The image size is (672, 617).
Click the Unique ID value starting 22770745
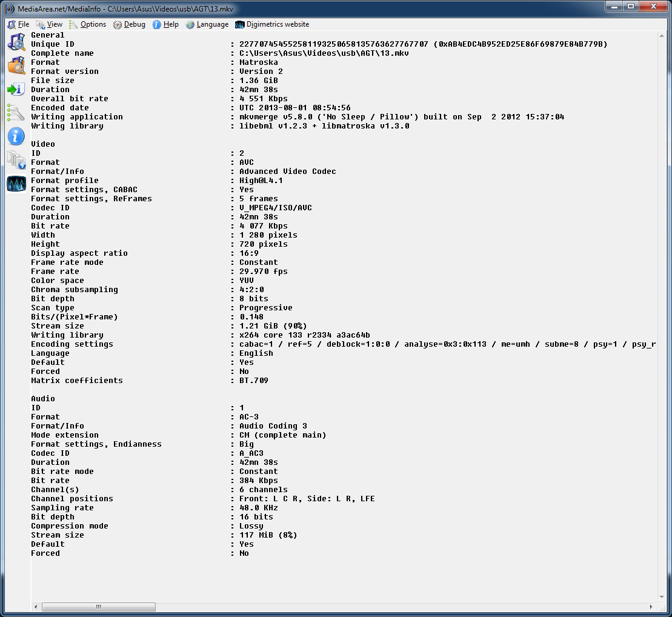click(x=424, y=44)
